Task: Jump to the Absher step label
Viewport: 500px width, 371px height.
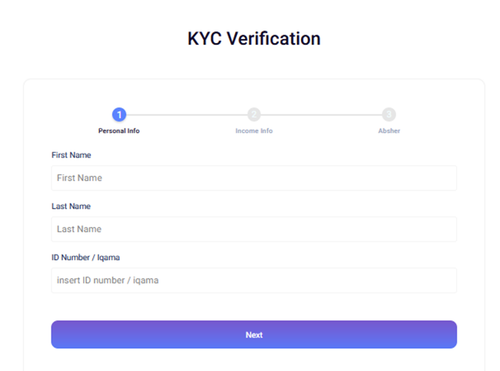Action: tap(389, 131)
